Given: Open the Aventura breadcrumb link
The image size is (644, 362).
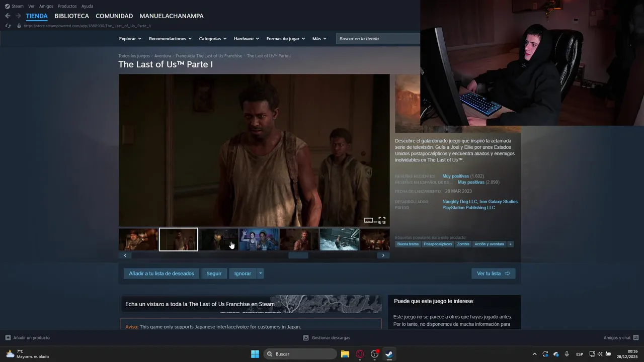Looking at the screenshot, I should point(163,56).
